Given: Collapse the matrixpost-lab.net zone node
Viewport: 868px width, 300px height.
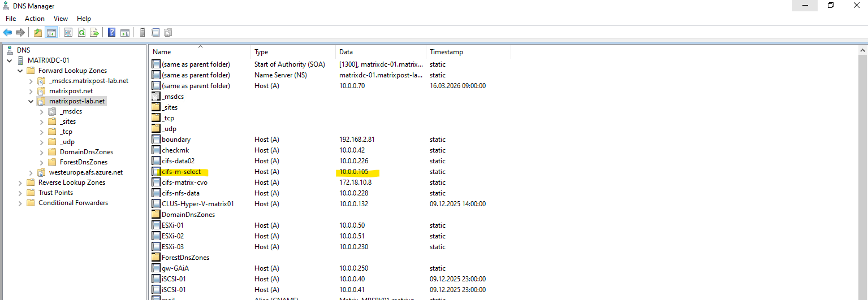Looking at the screenshot, I should pos(31,101).
